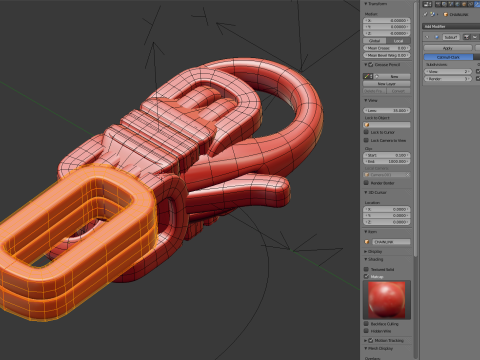The image size is (480, 360).
Task: Click the cube icon in Item name field
Action: tap(367, 242)
